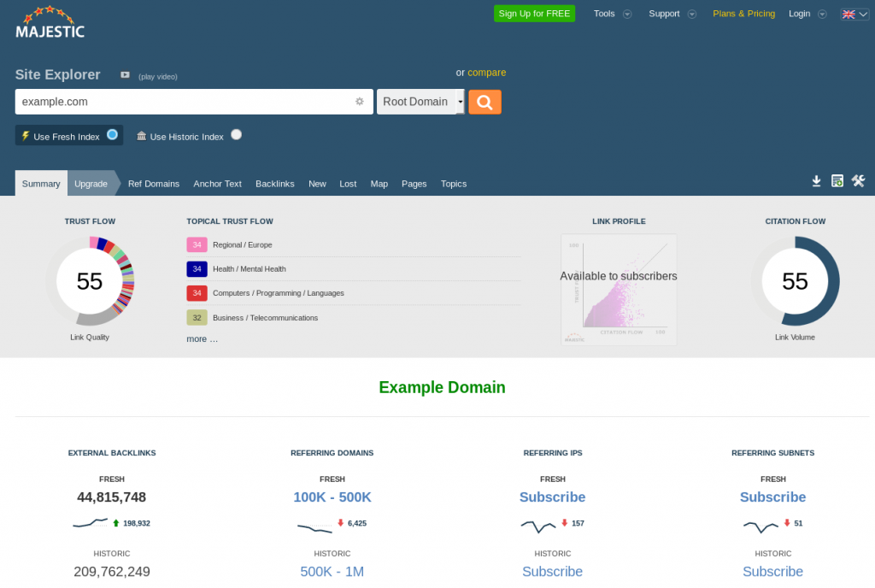Click the olive Business / Telecommunications score swatch

point(197,317)
